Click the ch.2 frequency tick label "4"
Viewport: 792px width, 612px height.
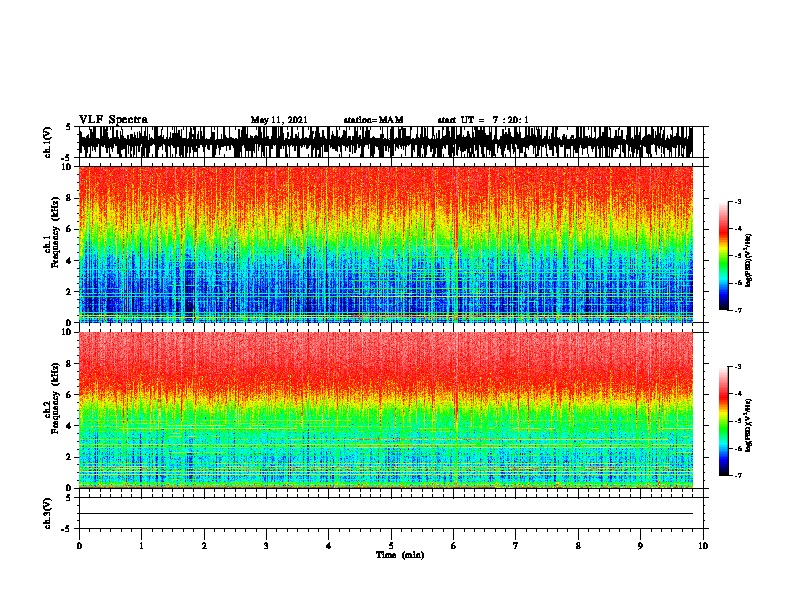(x=70, y=426)
